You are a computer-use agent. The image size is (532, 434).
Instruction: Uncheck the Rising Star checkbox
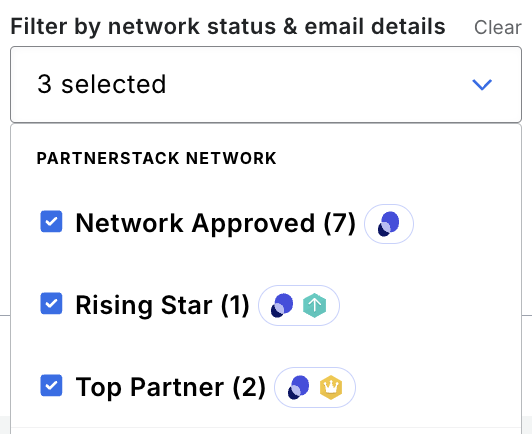[x=51, y=303]
